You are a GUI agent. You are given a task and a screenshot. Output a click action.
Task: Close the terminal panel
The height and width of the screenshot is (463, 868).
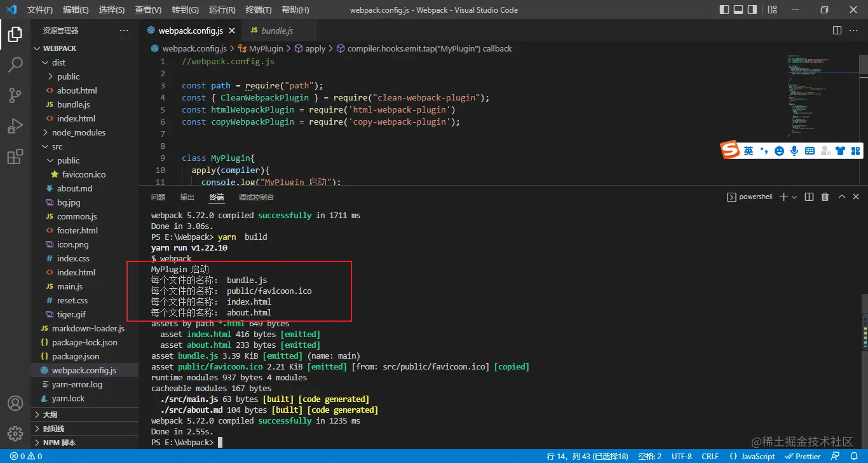(857, 197)
